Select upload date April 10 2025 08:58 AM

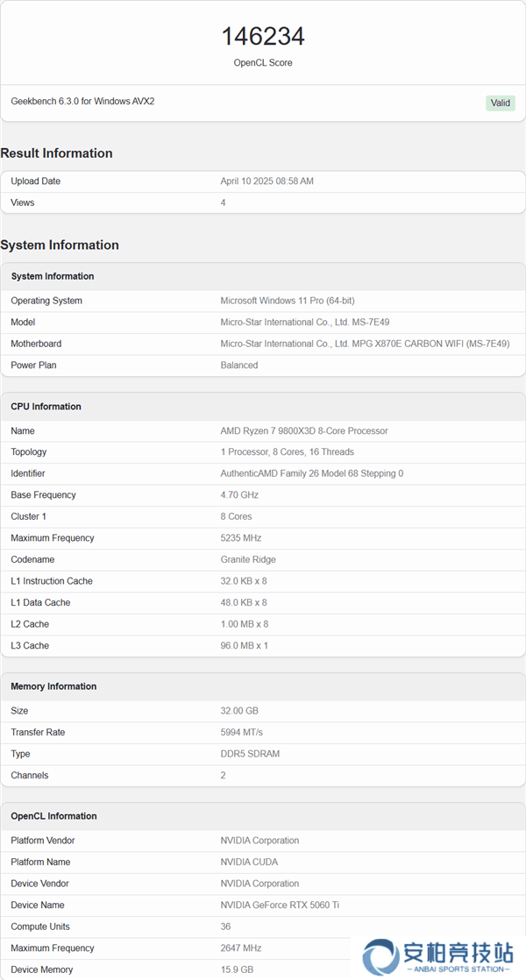(x=267, y=181)
